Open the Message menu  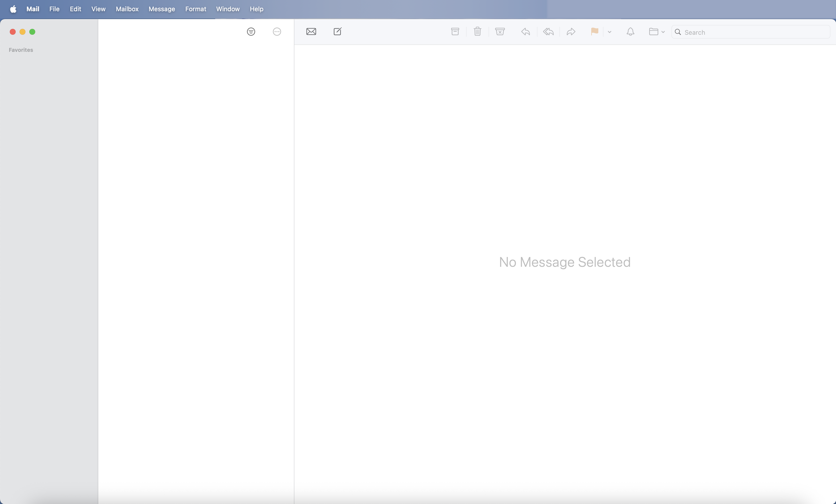(162, 9)
